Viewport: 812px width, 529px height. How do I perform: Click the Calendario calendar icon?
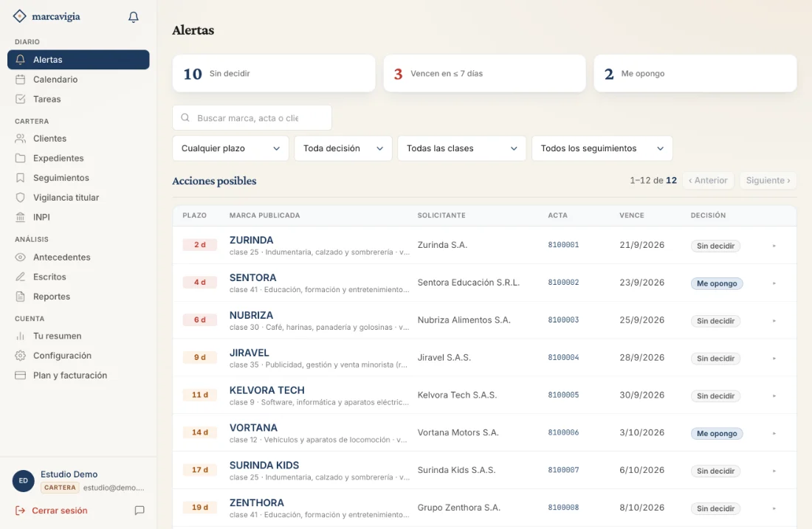(20, 79)
